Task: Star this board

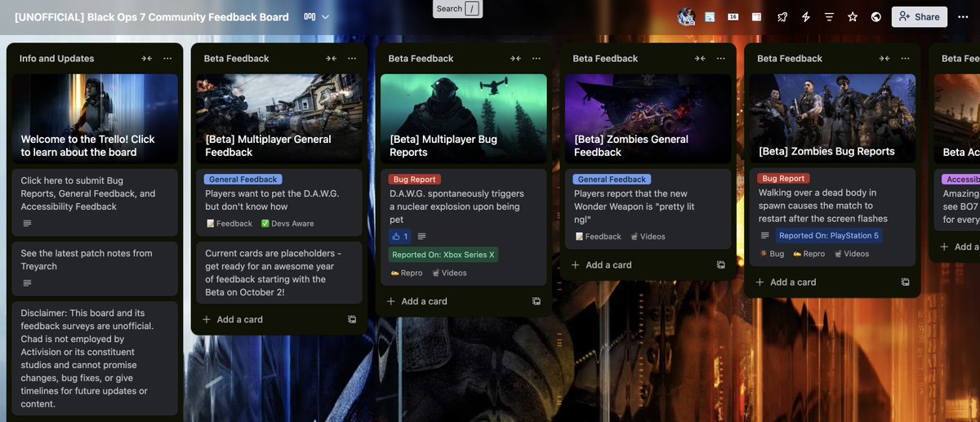Action: 853,17
